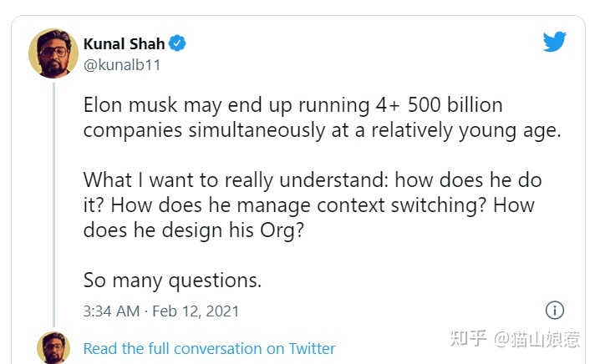Image resolution: width=595 pixels, height=364 pixels.
Task: Read the full conversation on Twitter
Action: tap(209, 348)
